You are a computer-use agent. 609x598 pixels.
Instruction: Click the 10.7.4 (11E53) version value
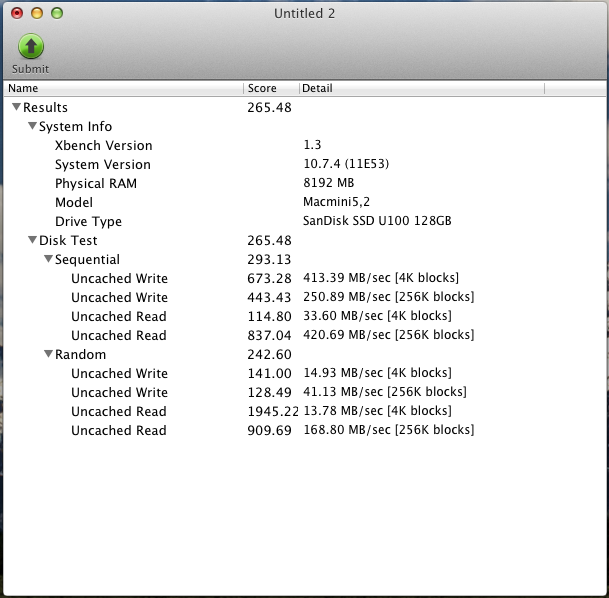pos(346,163)
